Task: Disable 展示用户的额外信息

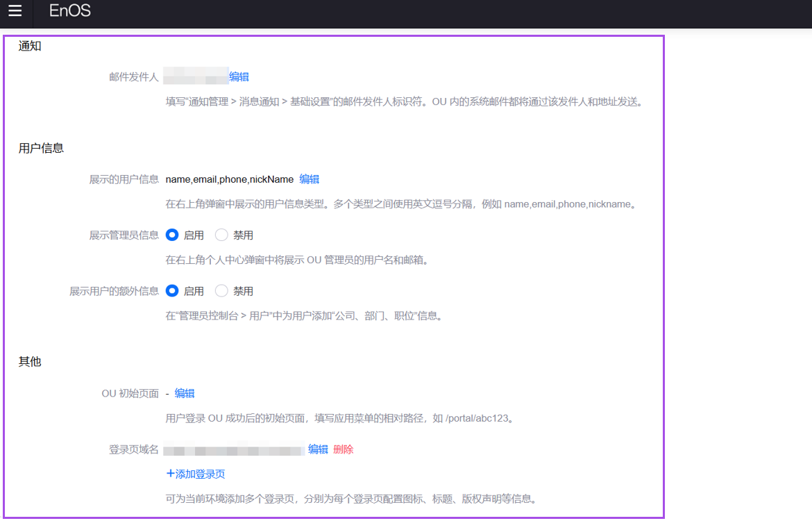Action: 221,290
